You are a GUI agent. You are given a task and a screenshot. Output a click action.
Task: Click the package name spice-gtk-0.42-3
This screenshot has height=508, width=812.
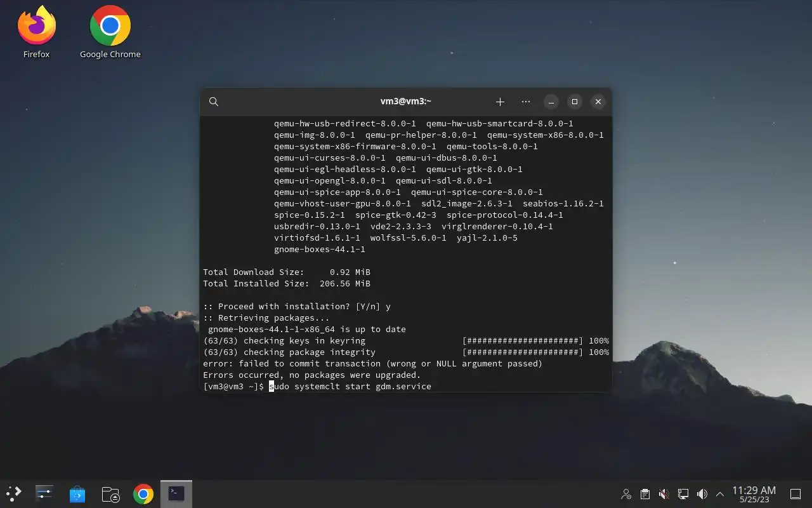[396, 215]
